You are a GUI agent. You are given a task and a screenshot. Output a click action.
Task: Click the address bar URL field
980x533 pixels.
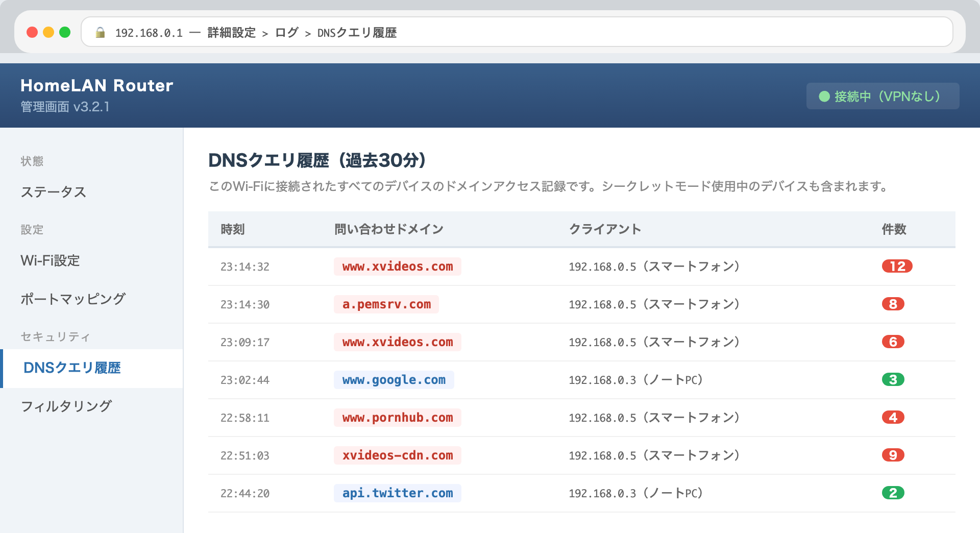[x=517, y=32]
